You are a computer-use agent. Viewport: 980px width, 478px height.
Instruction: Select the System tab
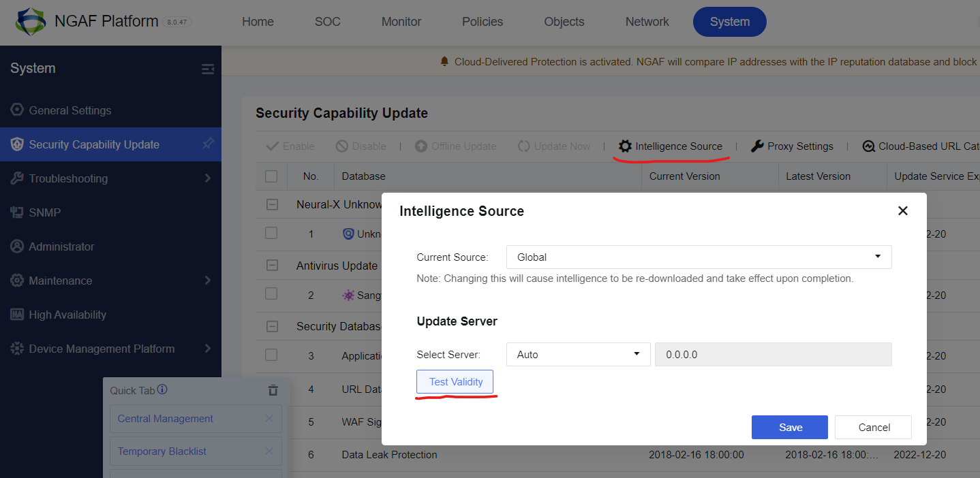(730, 22)
